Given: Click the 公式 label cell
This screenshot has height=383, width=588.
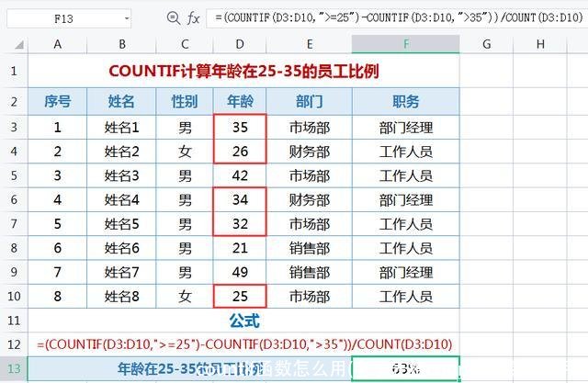Looking at the screenshot, I should coord(243,321).
